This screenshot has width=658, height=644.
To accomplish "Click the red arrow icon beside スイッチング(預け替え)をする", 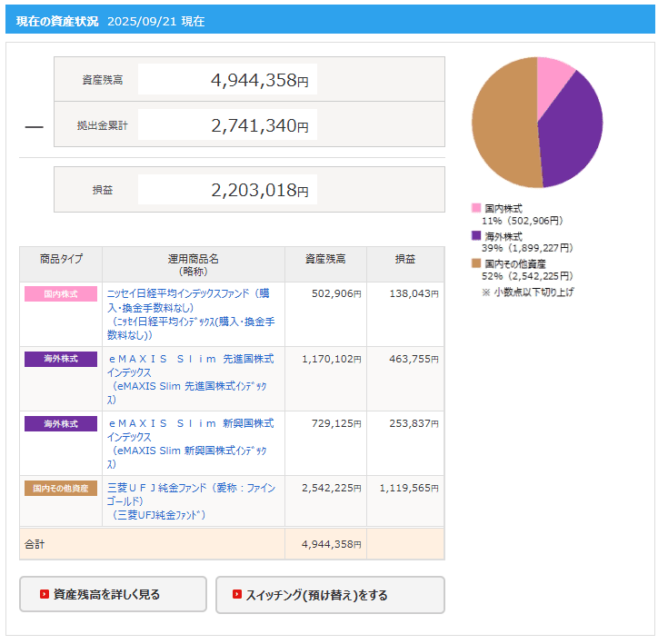I will (237, 595).
